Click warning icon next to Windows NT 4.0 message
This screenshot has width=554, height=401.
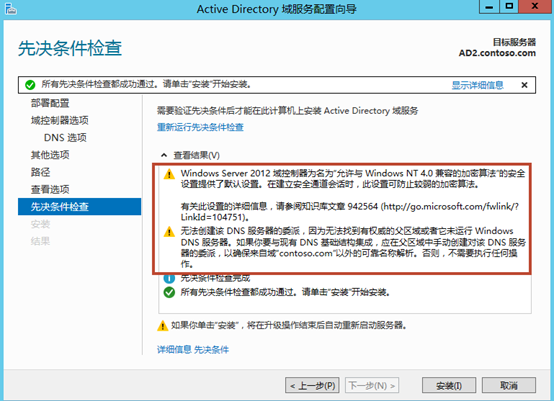pyautogui.click(x=169, y=174)
